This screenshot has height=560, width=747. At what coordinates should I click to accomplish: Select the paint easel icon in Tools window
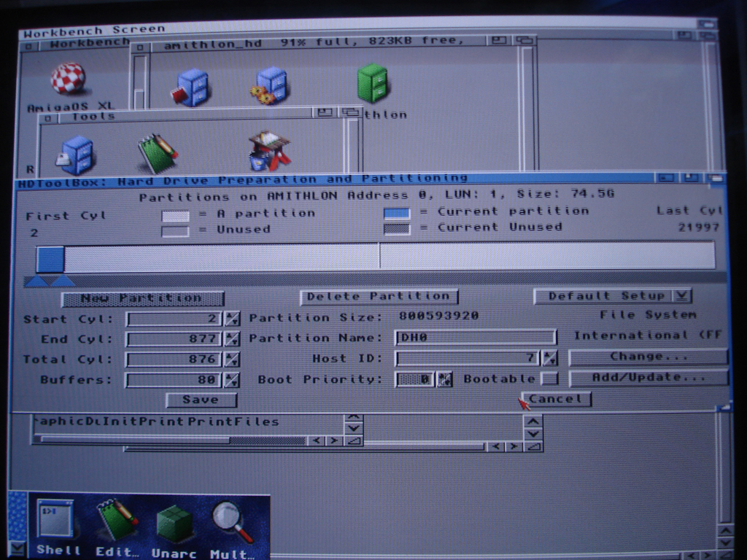tap(269, 150)
